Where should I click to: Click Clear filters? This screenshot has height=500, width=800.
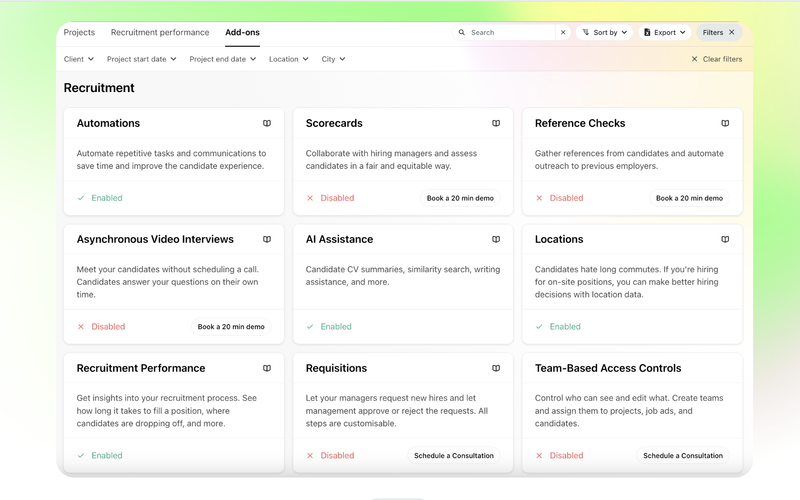coord(717,60)
